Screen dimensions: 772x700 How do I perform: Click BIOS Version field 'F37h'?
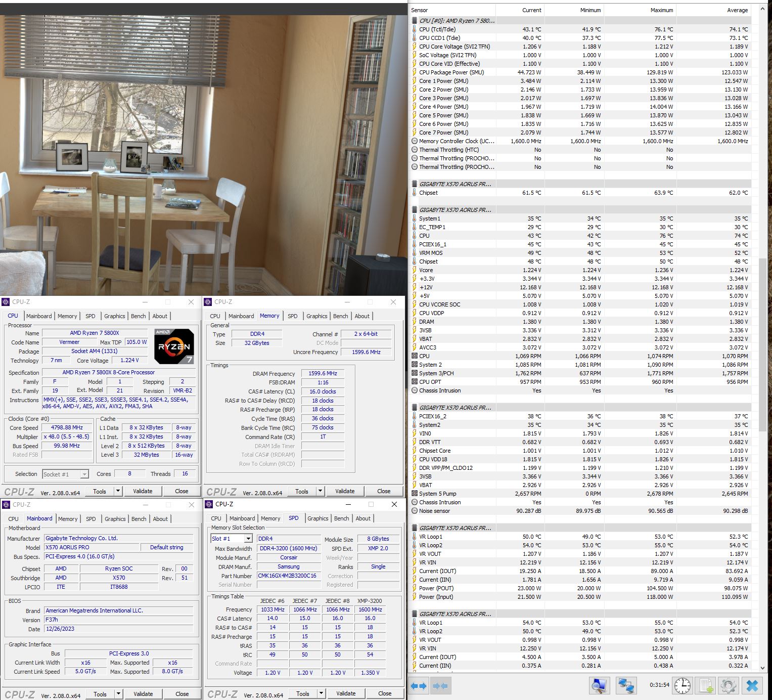118,620
